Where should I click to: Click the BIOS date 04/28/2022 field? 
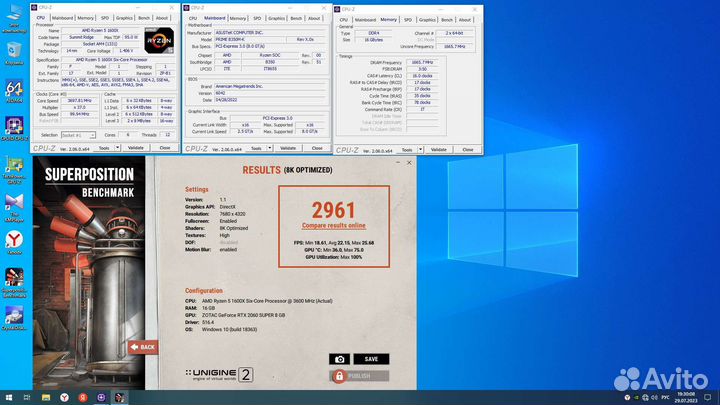(271, 100)
